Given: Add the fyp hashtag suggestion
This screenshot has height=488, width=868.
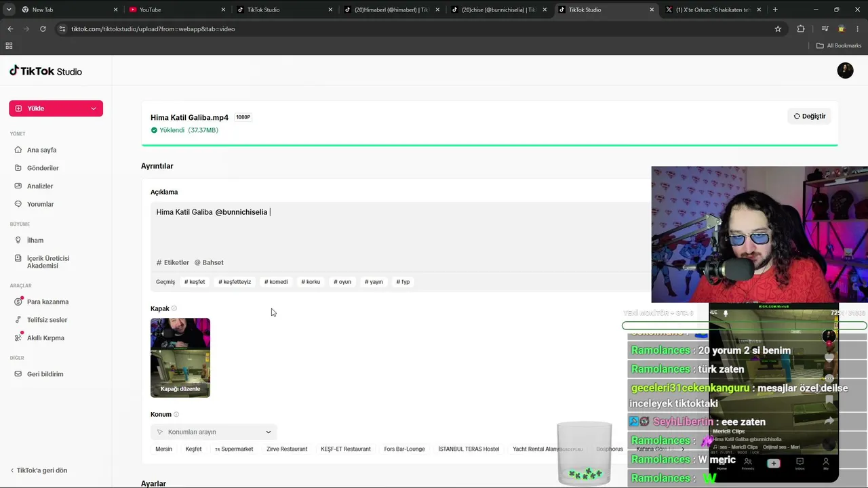Looking at the screenshot, I should (403, 282).
